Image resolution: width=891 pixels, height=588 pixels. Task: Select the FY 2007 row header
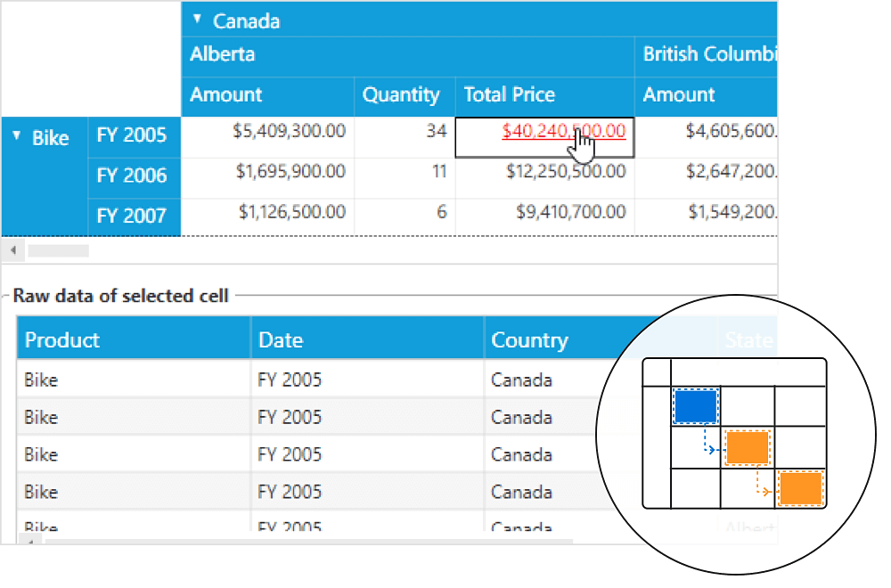132,216
